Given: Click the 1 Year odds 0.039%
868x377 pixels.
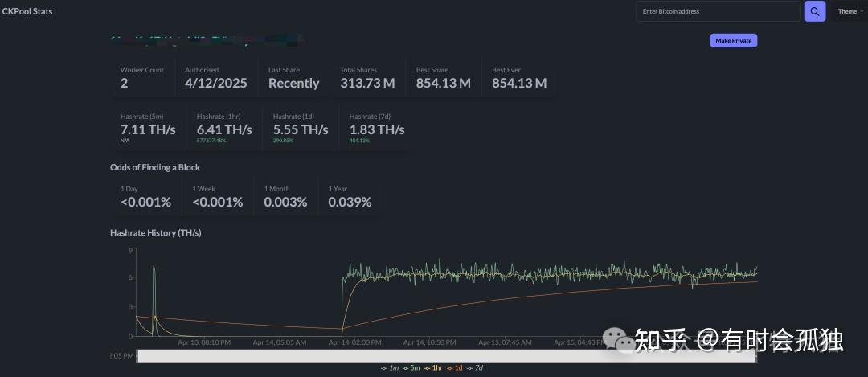Looking at the screenshot, I should (350, 202).
